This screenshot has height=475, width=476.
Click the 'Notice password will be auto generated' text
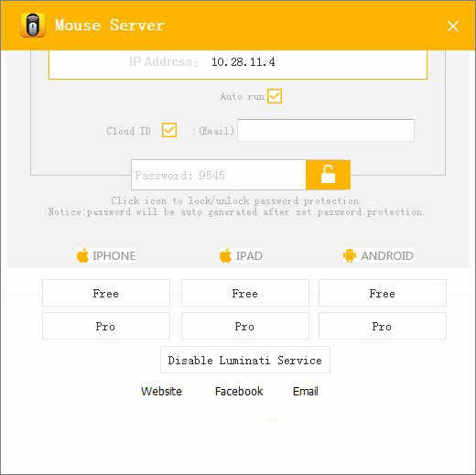click(x=236, y=211)
